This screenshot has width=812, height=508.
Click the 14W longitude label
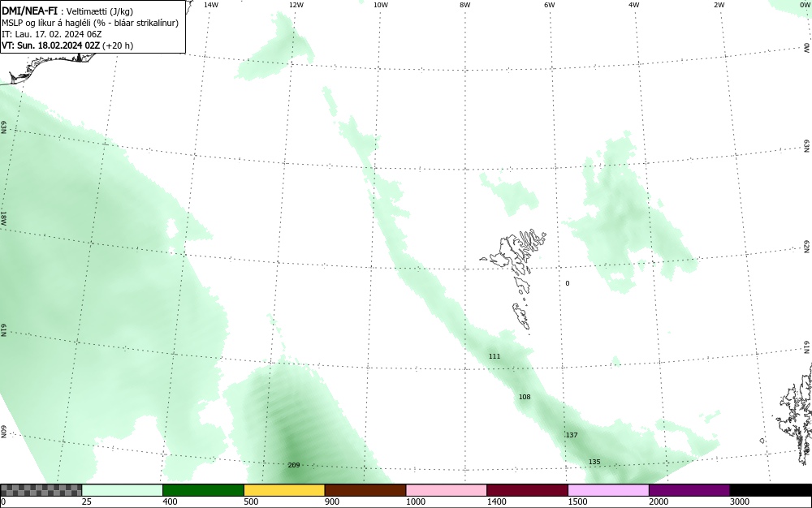point(211,5)
